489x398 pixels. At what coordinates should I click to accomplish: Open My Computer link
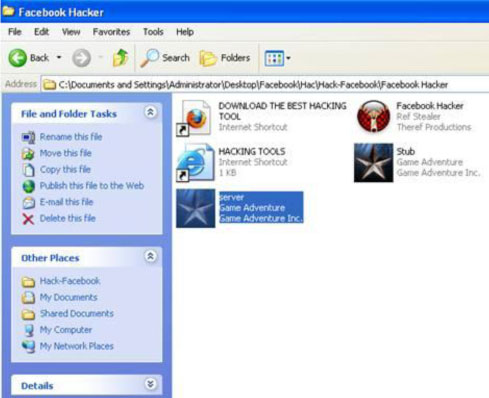66,330
